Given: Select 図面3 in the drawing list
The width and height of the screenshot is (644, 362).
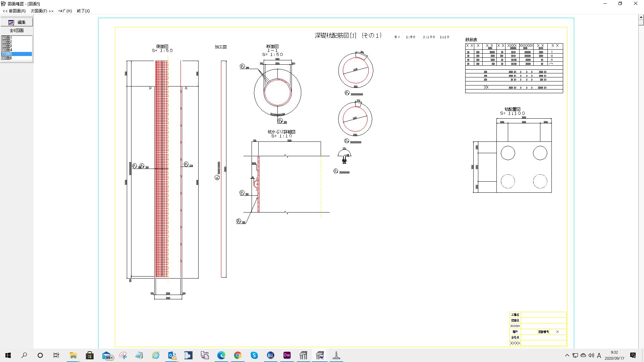Looking at the screenshot, I should tap(7, 46).
